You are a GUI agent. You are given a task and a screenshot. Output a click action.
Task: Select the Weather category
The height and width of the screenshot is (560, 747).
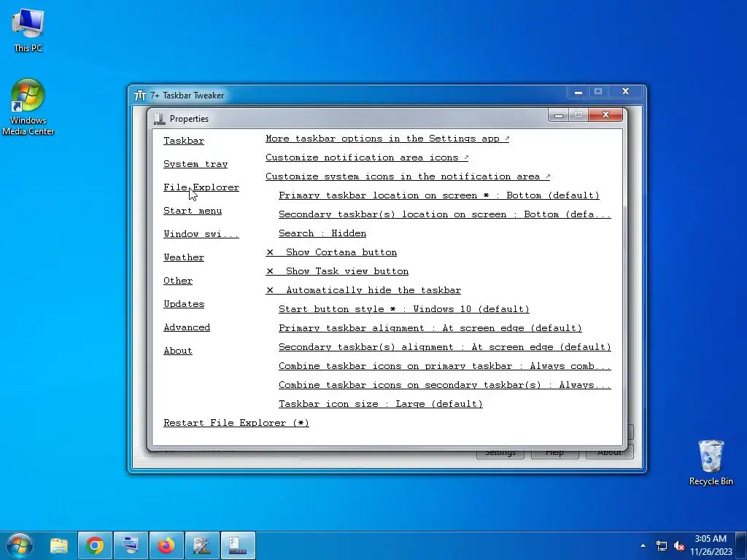[x=184, y=257]
